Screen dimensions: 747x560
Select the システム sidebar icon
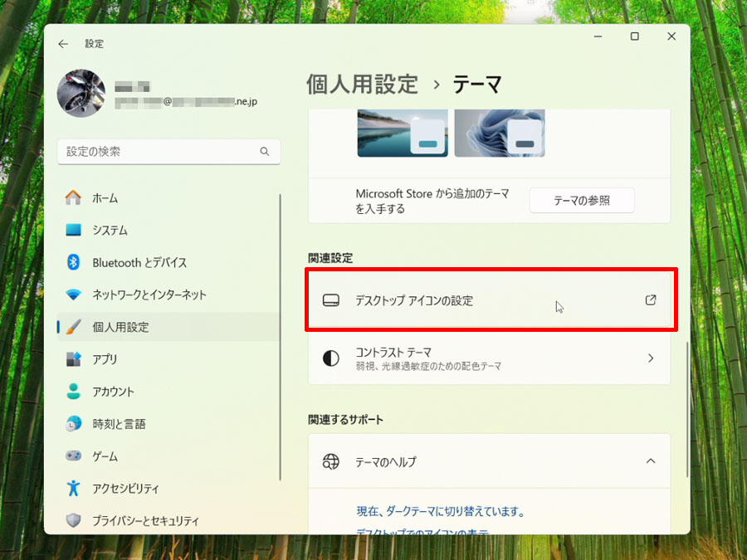73,230
